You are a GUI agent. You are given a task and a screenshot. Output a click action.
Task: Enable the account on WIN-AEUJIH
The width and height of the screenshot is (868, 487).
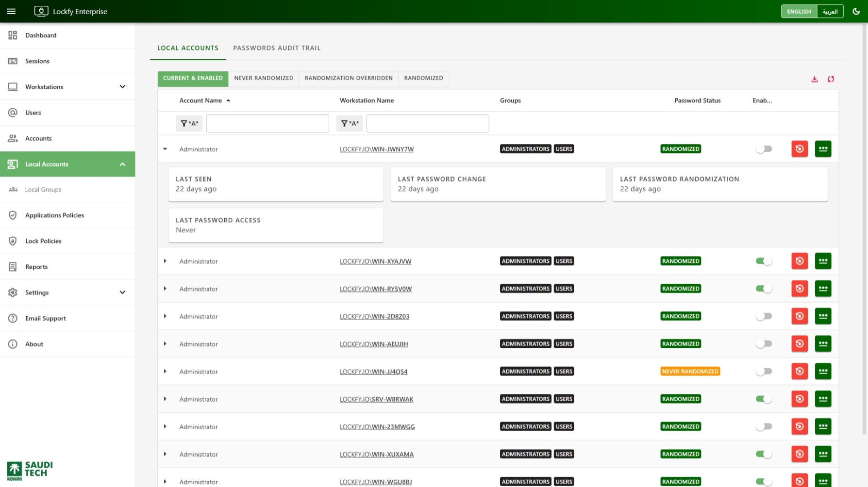[x=764, y=344]
